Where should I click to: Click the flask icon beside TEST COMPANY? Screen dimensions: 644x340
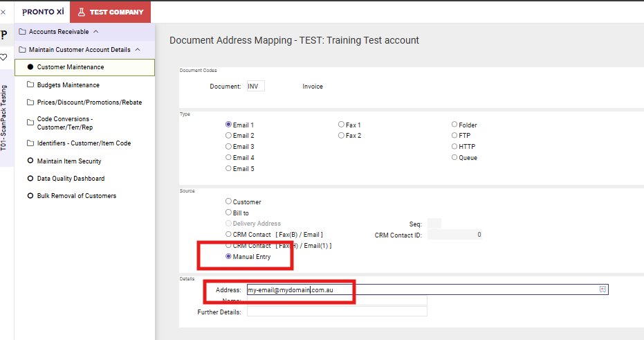click(x=82, y=12)
